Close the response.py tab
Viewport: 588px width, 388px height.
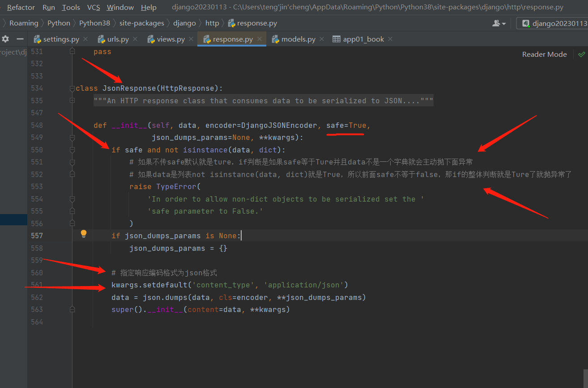click(x=260, y=39)
